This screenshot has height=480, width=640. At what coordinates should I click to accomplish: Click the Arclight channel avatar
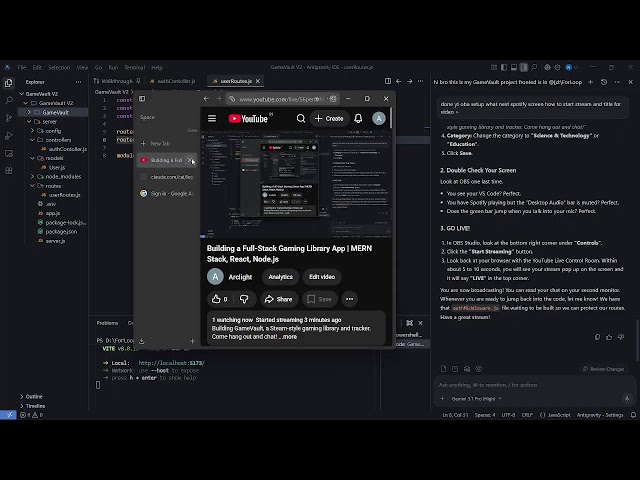tap(215, 277)
